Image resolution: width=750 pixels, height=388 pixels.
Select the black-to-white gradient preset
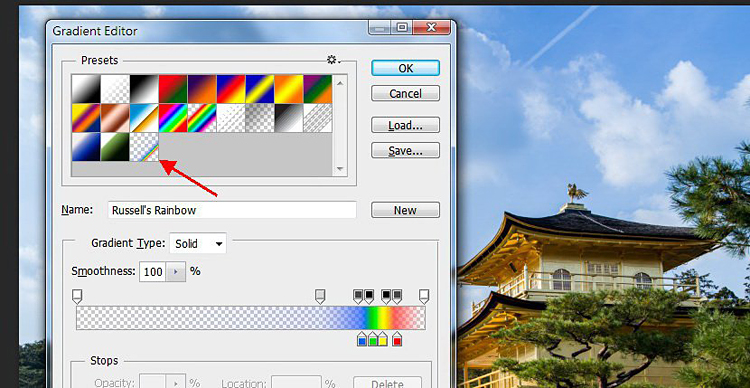tap(144, 89)
